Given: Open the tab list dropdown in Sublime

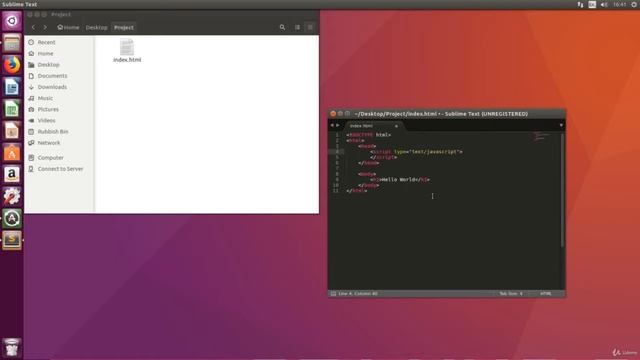Looking at the screenshot, I should (561, 125).
